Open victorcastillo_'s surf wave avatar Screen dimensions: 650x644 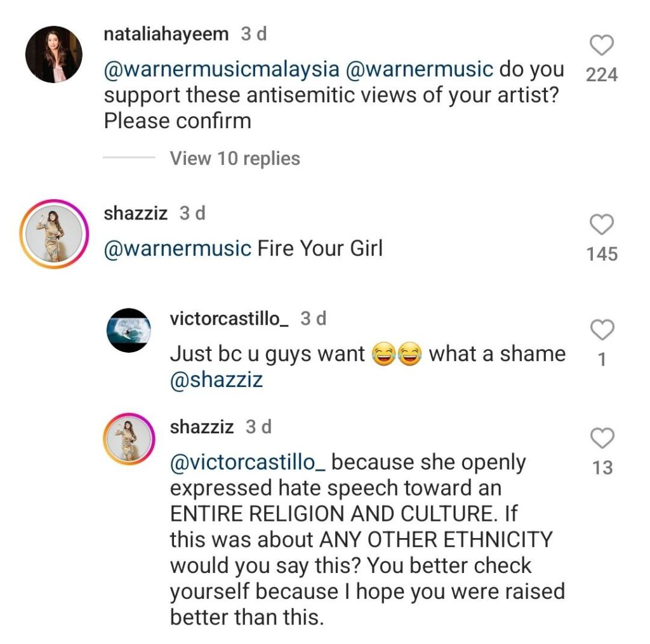[x=129, y=331]
